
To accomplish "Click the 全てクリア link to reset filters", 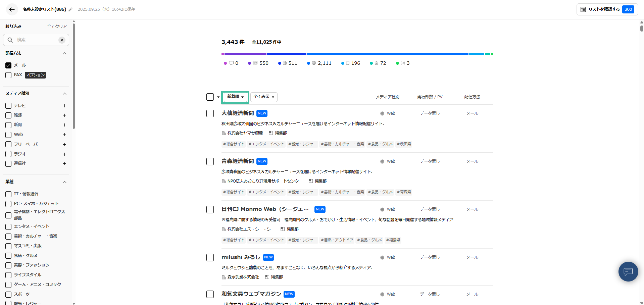I will tap(57, 26).
